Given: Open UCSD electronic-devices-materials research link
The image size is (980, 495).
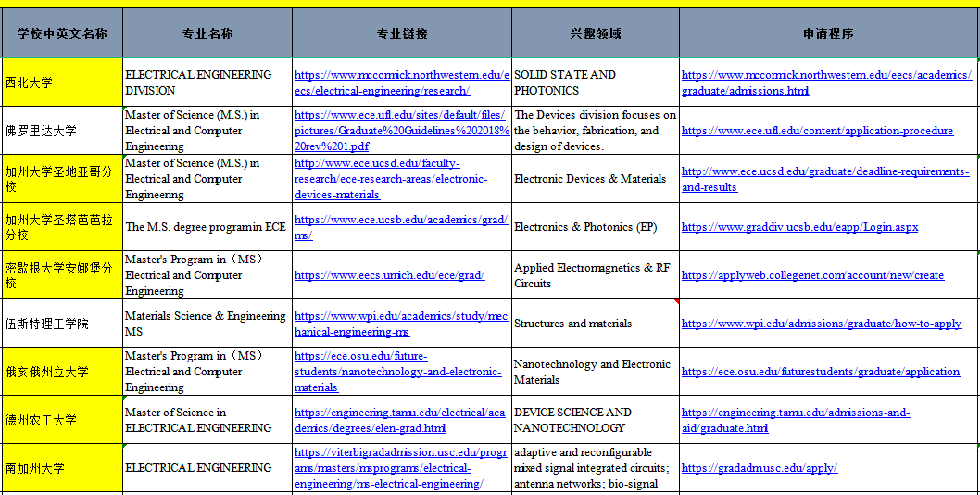Looking at the screenshot, I should 391,179.
